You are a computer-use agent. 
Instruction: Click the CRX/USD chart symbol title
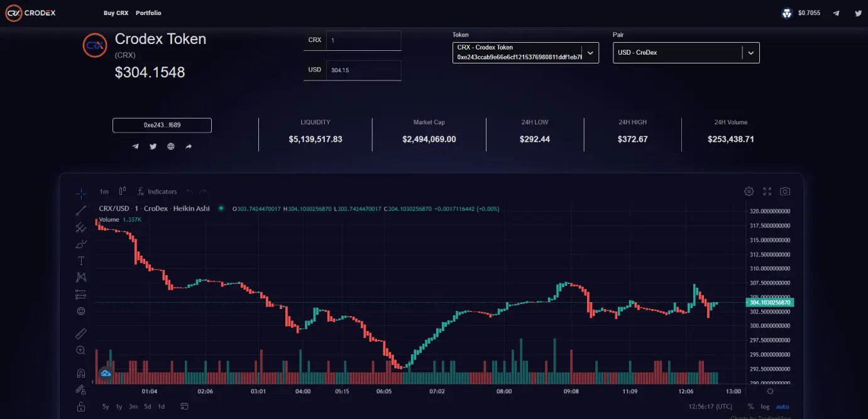155,209
